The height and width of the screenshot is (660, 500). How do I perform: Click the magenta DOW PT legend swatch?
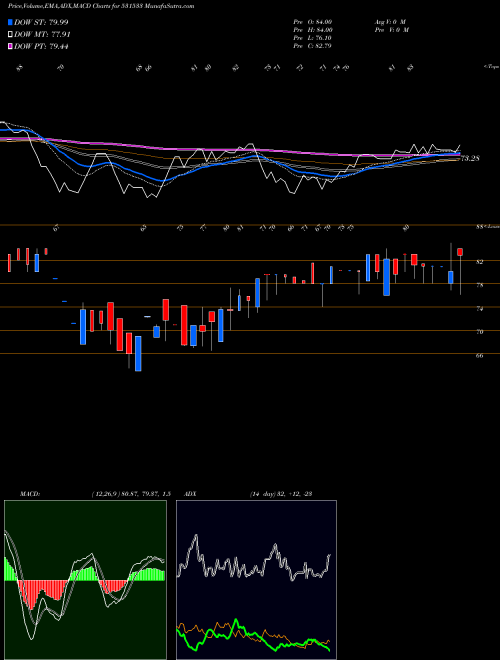[x=11, y=46]
